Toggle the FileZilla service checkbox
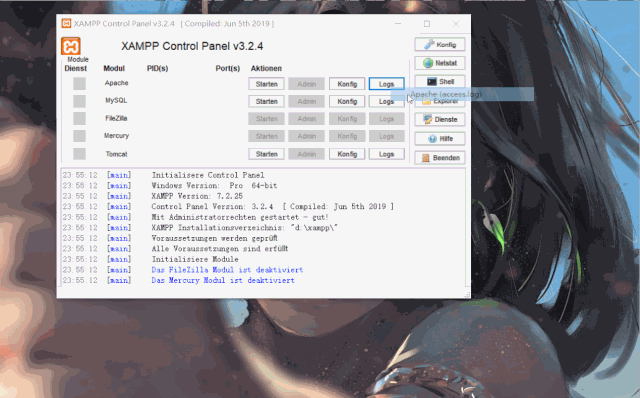This screenshot has width=640, height=398. pyautogui.click(x=79, y=119)
